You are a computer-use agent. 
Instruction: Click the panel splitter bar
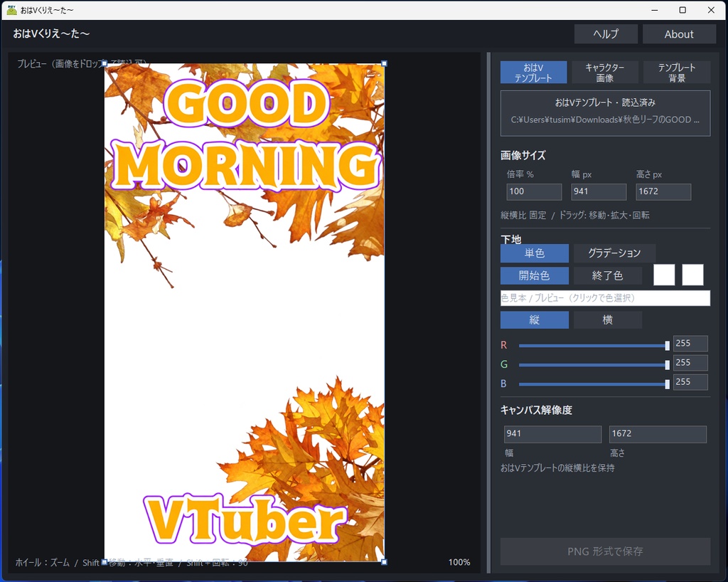pyautogui.click(x=488, y=312)
